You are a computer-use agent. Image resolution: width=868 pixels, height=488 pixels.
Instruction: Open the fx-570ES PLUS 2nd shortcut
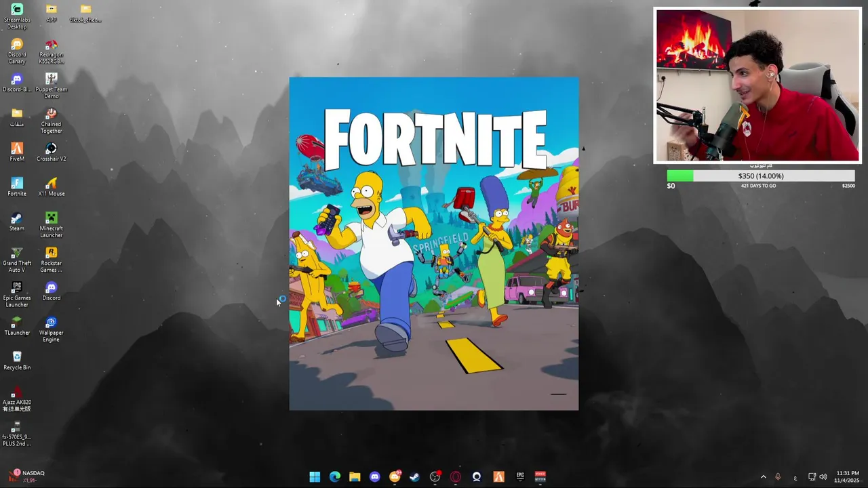[x=17, y=433]
